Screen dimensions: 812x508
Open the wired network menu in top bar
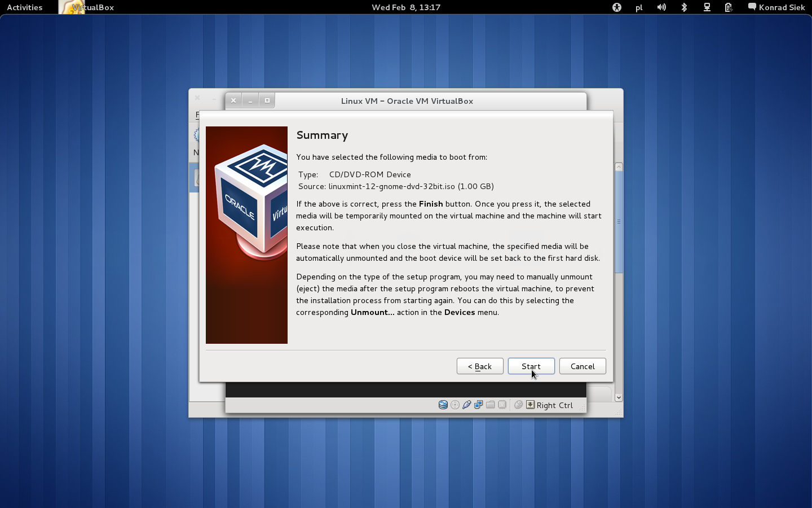point(707,7)
